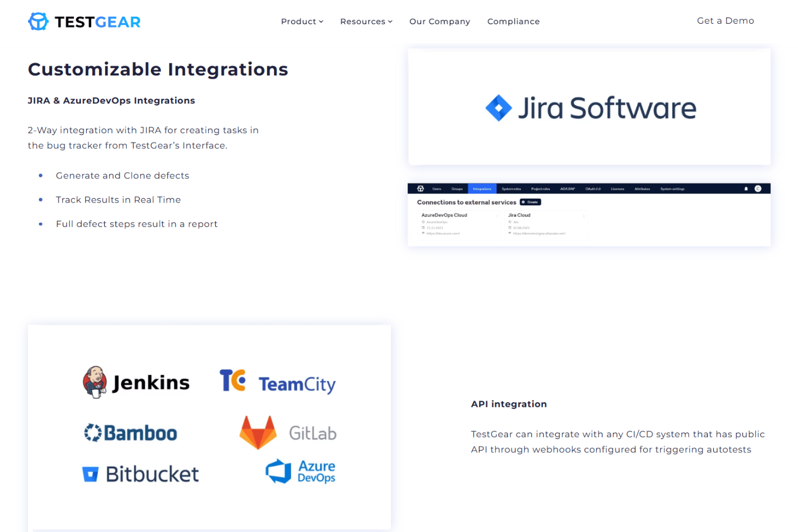
Task: Click the 15.11.2021 date on the AzureDevOps card
Action: pyautogui.click(x=435, y=228)
